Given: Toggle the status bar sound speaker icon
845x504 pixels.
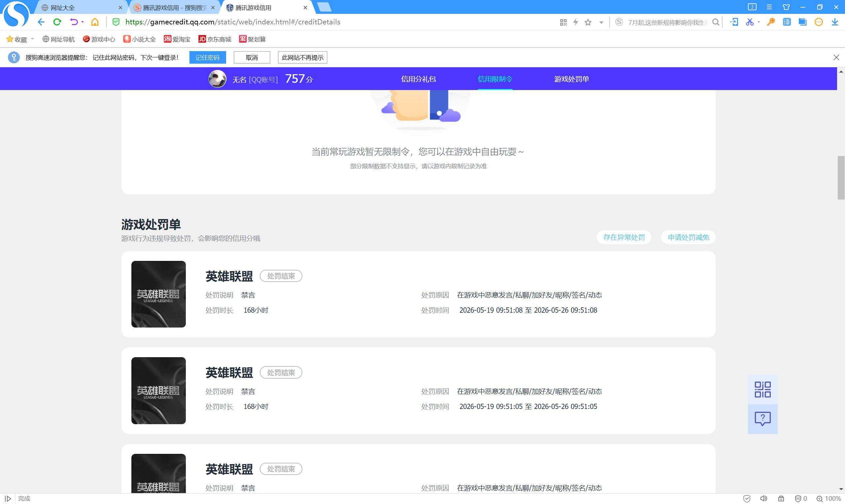Looking at the screenshot, I should 763,499.
